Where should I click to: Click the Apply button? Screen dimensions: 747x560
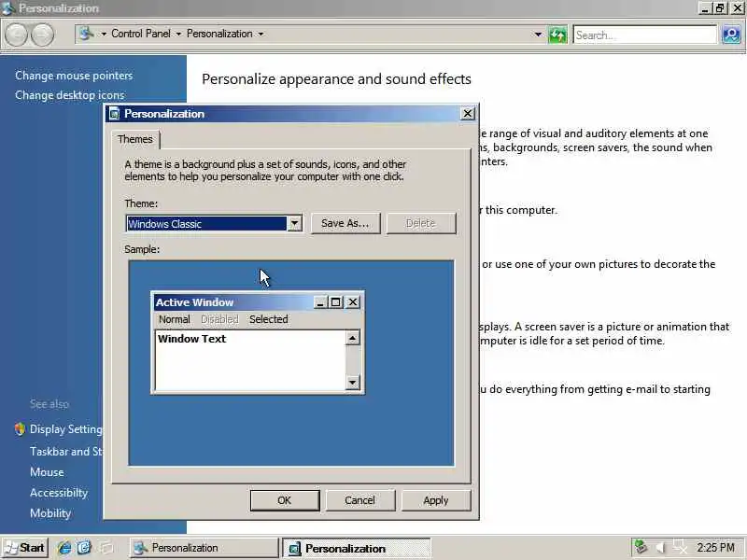coord(435,500)
